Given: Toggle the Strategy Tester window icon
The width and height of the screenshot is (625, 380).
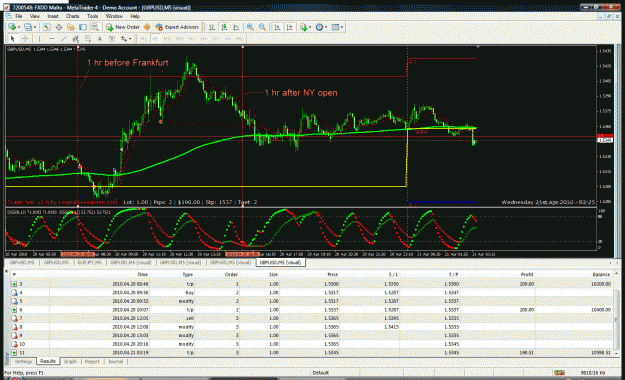Looking at the screenshot, I should (94, 27).
